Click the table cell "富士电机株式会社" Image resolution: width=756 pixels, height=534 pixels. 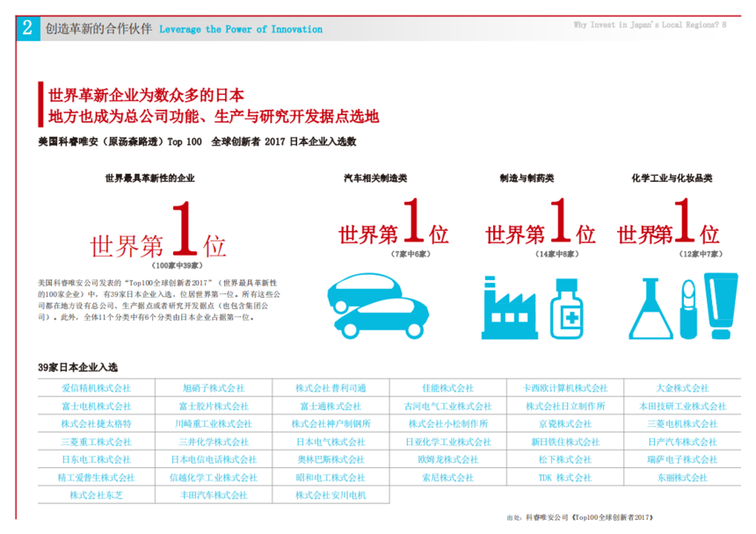97,406
